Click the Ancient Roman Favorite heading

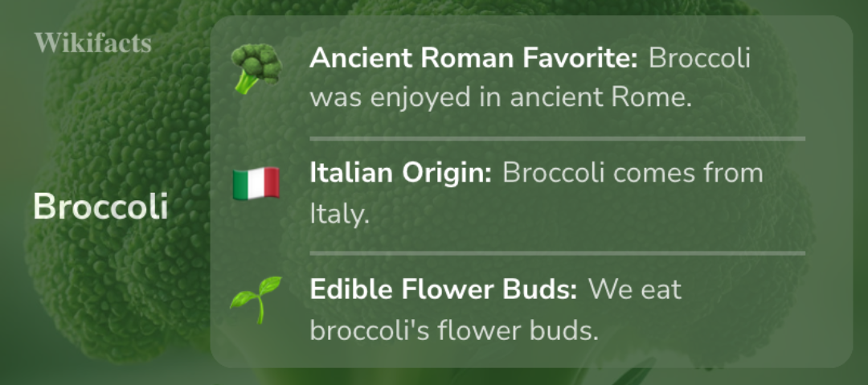[x=473, y=58]
